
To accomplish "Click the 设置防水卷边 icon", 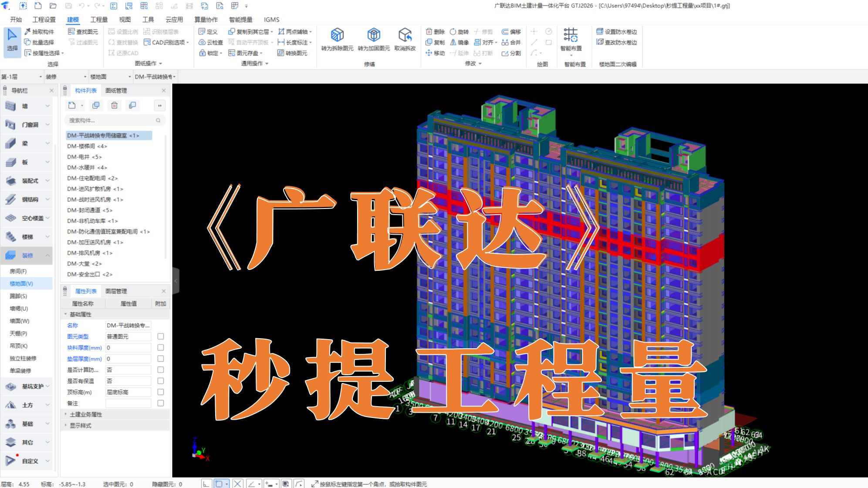I will tap(600, 32).
